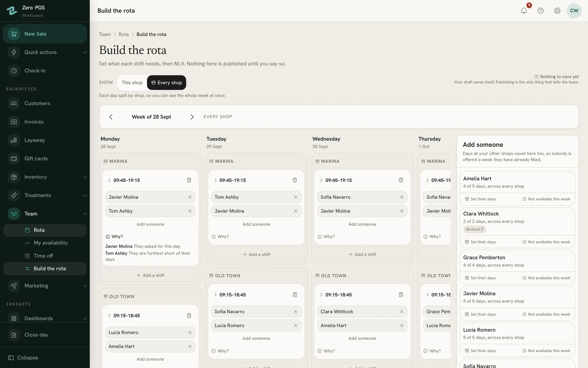Add someone to Wednesday Marina shift
This screenshot has height=368, width=588.
[362, 224]
